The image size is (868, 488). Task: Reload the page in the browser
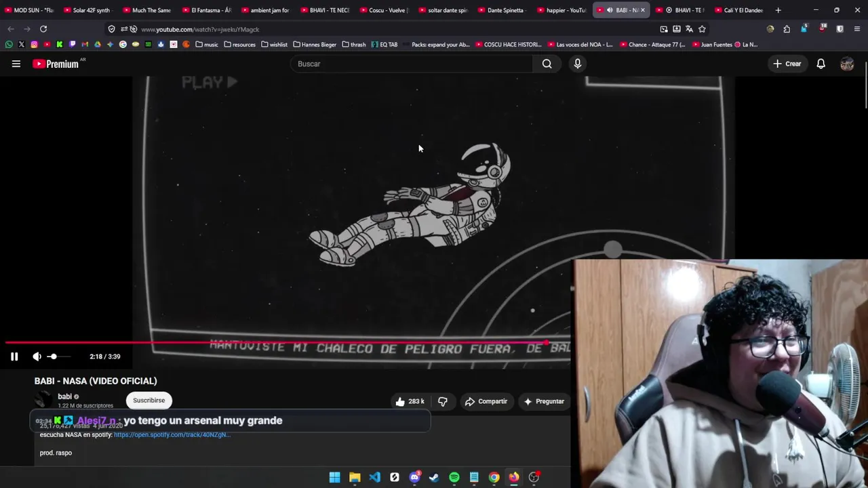point(43,29)
